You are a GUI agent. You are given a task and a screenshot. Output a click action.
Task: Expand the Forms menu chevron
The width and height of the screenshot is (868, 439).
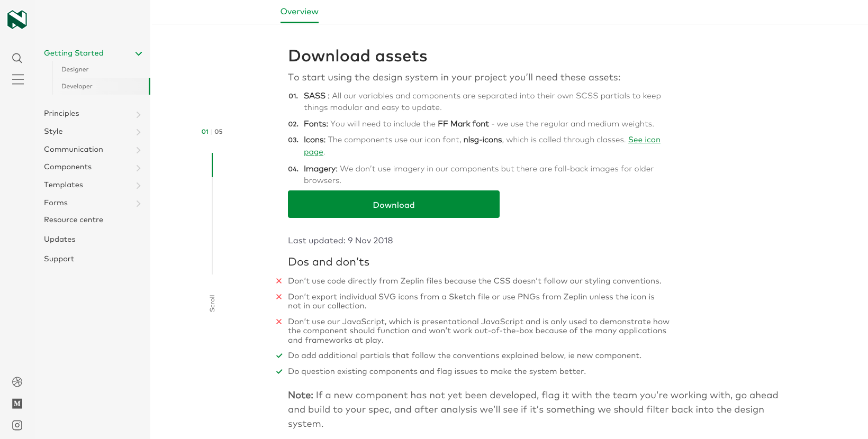tap(138, 203)
